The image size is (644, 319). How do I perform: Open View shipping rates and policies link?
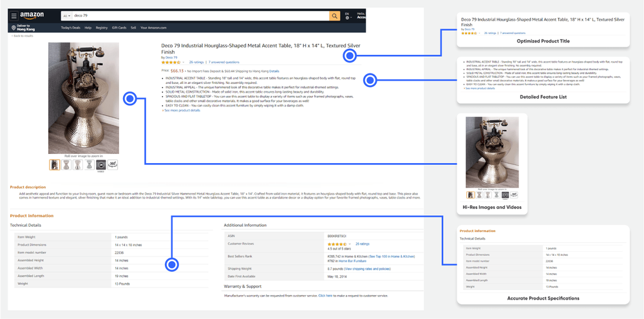coord(367,269)
